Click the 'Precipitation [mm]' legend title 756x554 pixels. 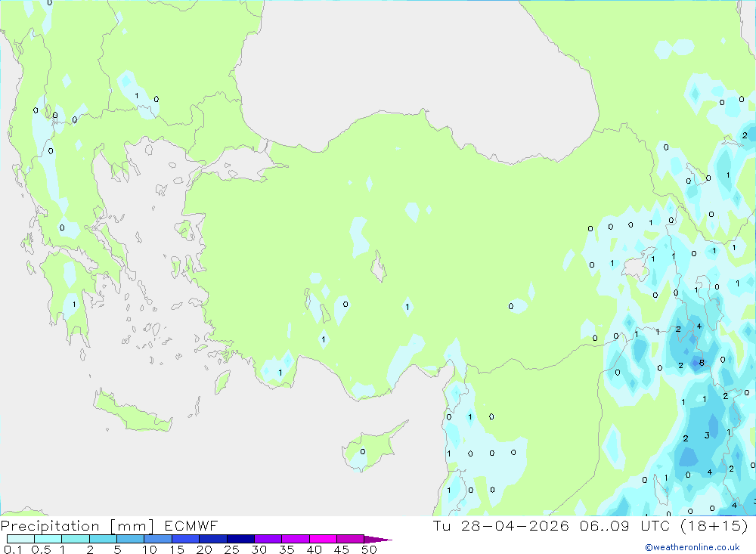77,526
